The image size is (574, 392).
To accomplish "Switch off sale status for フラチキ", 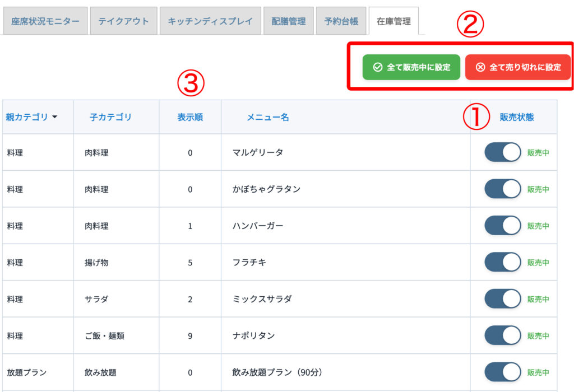I will 502,262.
